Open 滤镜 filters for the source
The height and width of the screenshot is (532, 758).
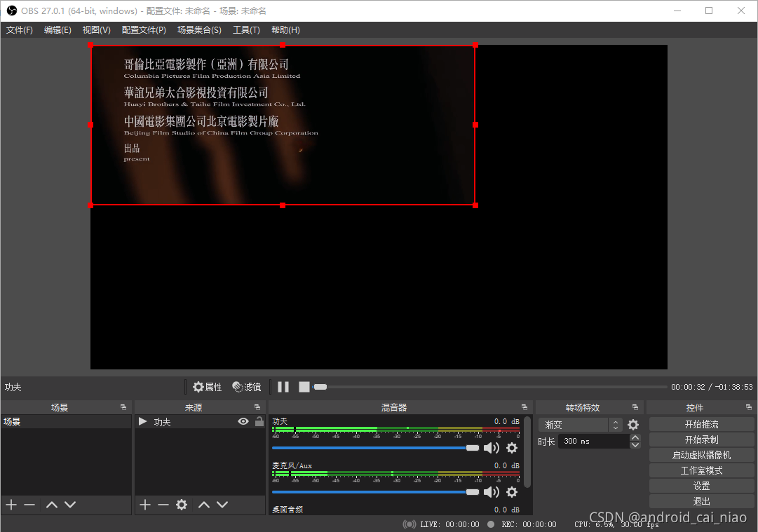247,387
